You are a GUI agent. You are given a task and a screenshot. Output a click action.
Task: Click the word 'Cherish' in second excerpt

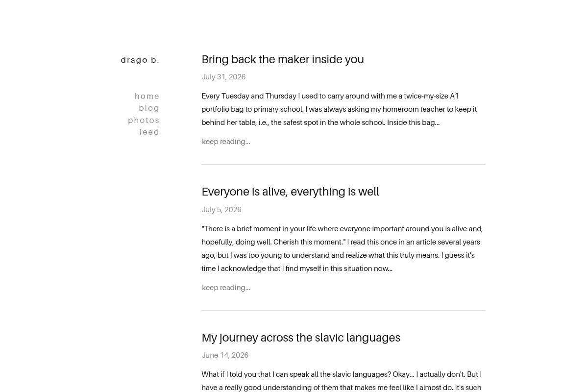(286, 242)
